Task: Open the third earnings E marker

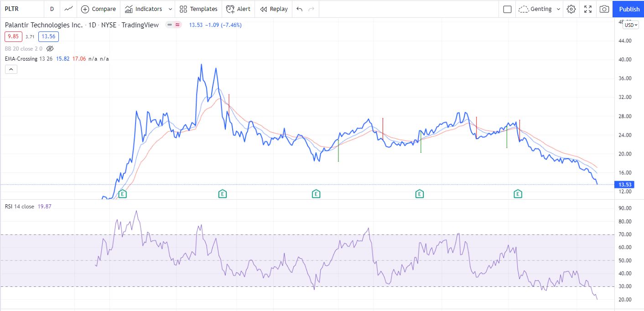Action: coord(316,194)
